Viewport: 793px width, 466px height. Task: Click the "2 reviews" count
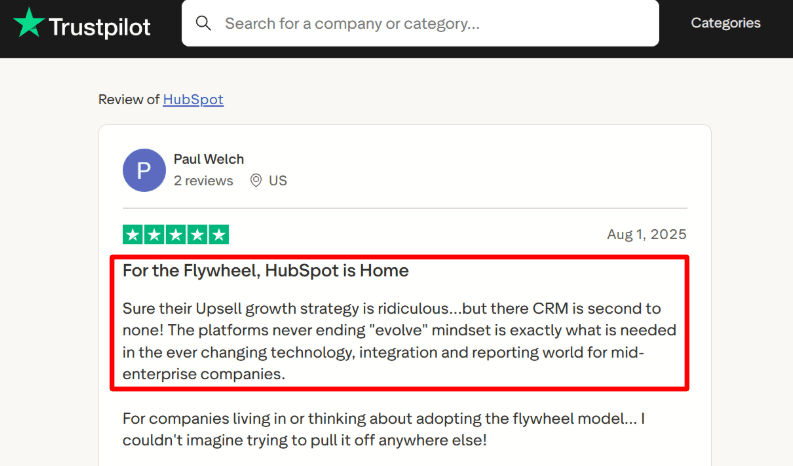pos(203,181)
